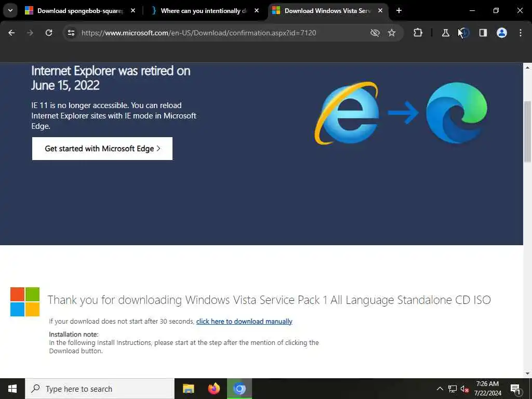The height and width of the screenshot is (399, 532).
Task: Open network status tray icon
Action: tap(453, 389)
